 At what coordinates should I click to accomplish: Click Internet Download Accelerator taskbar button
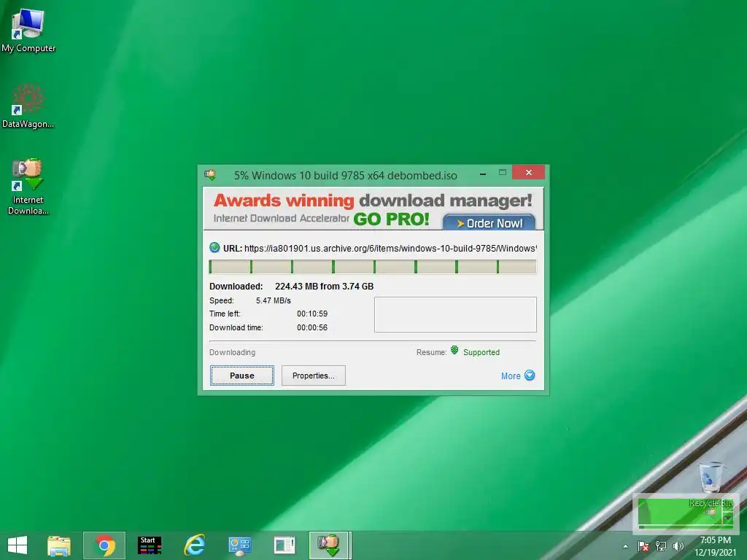tap(330, 545)
